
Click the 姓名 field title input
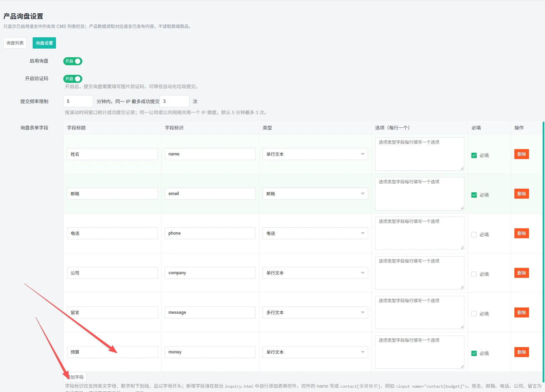112,154
